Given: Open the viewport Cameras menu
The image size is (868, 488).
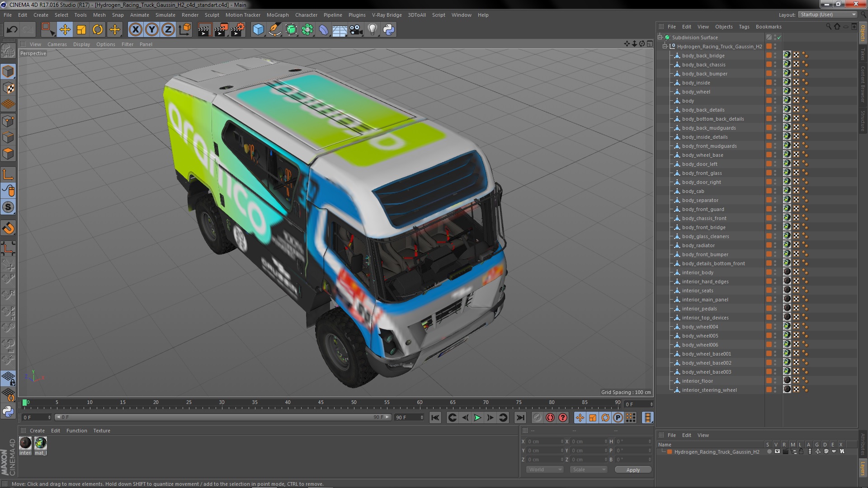Looking at the screenshot, I should pos(57,44).
